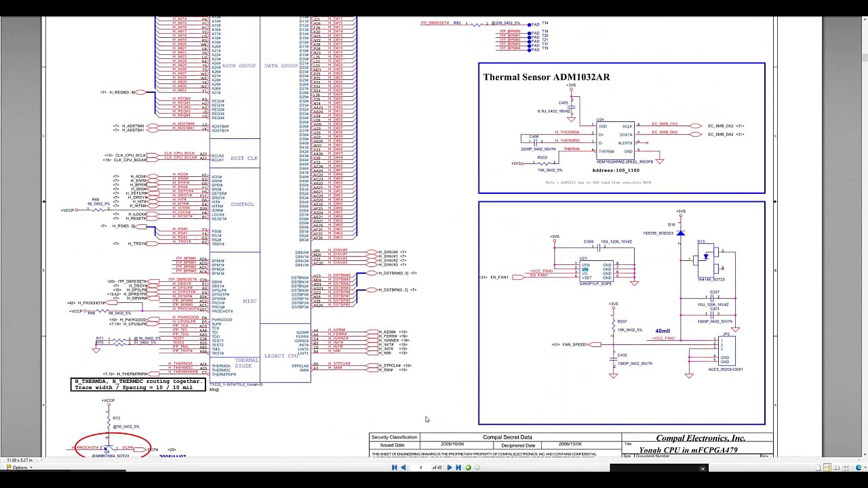This screenshot has height=488, width=868.
Task: Click the red-circled H_PROCHOT# transistor circuit
Action: click(x=113, y=446)
